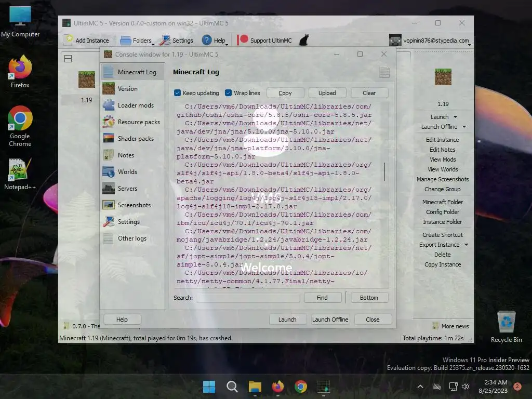The width and height of the screenshot is (532, 399).
Task: Open the Google Chrome desktop shortcut
Action: tap(20, 126)
